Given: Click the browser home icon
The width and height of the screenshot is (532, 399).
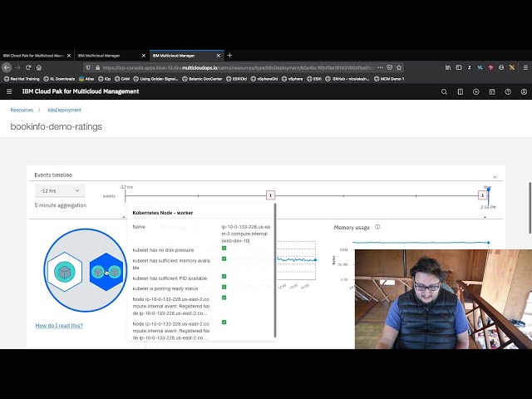Looking at the screenshot, I should pos(39,67).
